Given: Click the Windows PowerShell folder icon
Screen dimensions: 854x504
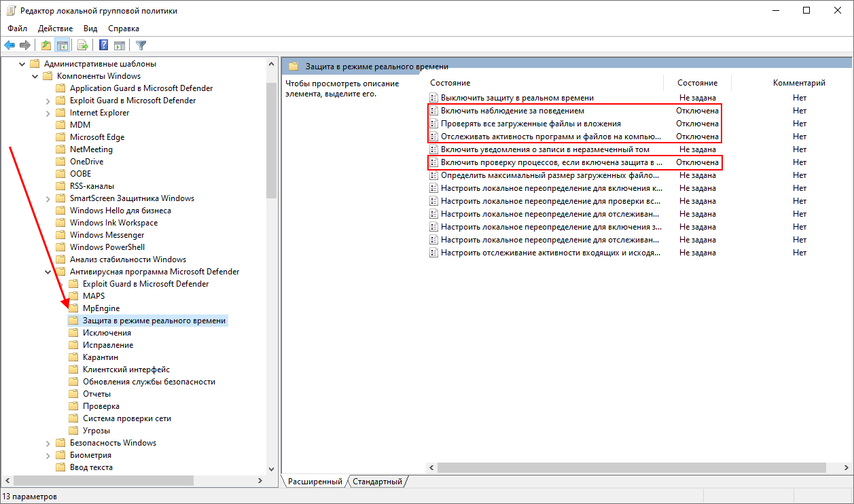Looking at the screenshot, I should 60,247.
